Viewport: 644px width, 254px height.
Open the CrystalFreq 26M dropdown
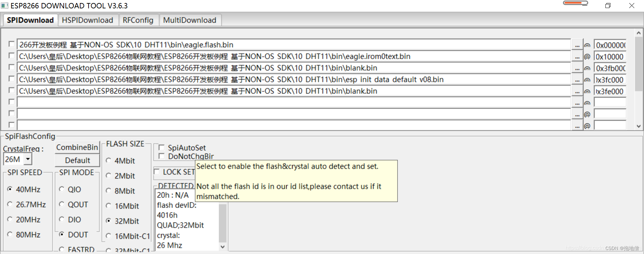28,159
